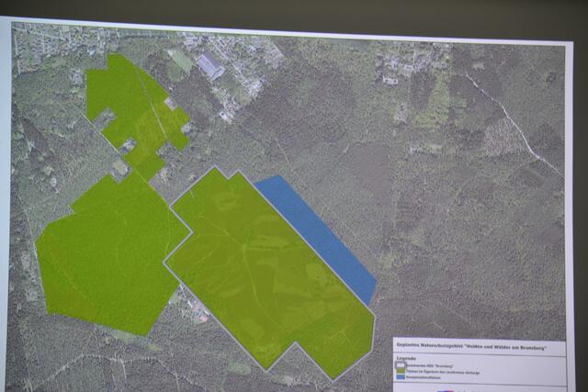Click the legend label next to blue swatch
Image resolution: width=588 pixels, height=392 pixels.
424,377
